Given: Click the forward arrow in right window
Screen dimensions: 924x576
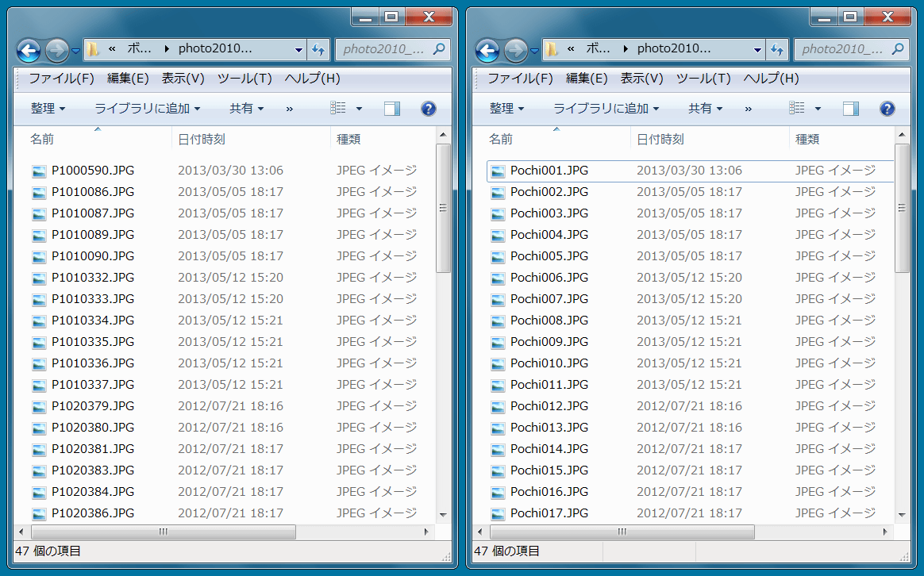Looking at the screenshot, I should point(515,51).
